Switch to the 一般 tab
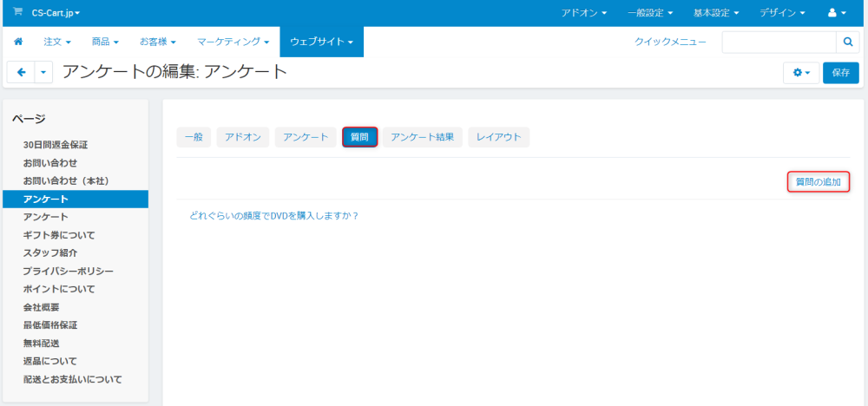The image size is (868, 406). point(194,137)
